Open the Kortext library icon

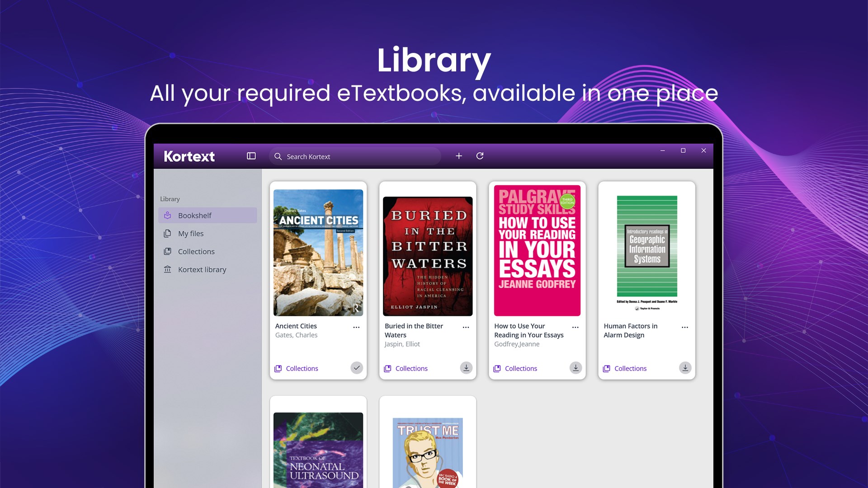point(167,269)
